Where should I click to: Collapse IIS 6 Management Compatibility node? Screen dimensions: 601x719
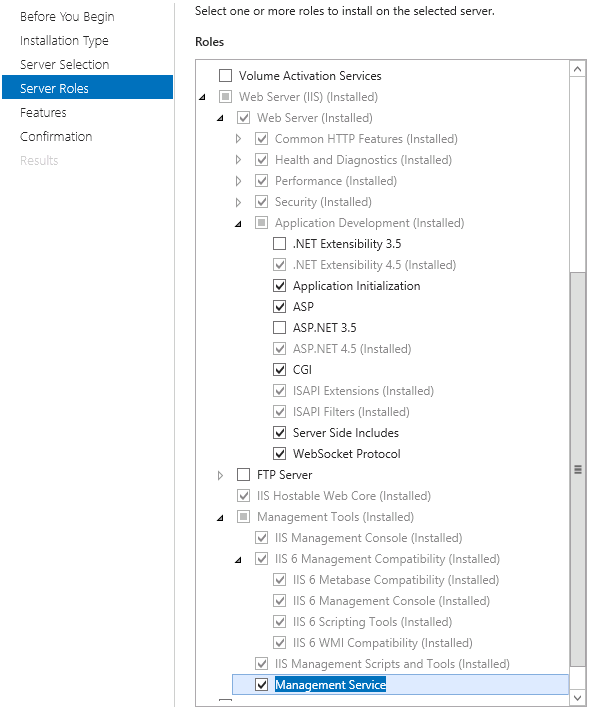[x=238, y=560]
